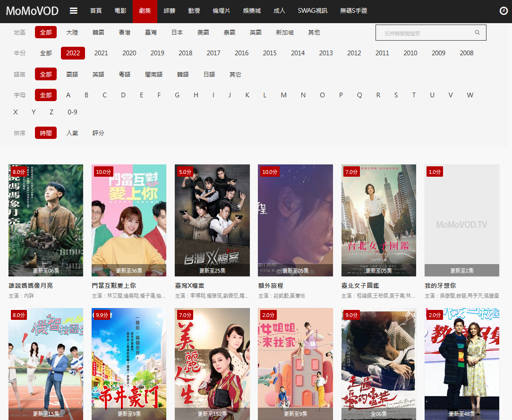Sort by 人氣

tap(72, 133)
